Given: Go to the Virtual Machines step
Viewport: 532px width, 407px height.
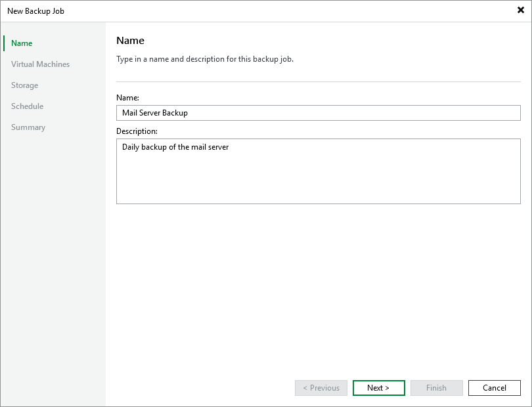Looking at the screenshot, I should (40, 64).
